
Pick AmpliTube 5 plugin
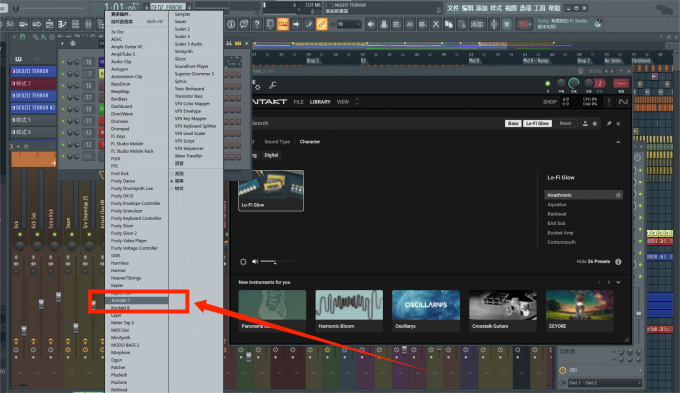[123, 54]
